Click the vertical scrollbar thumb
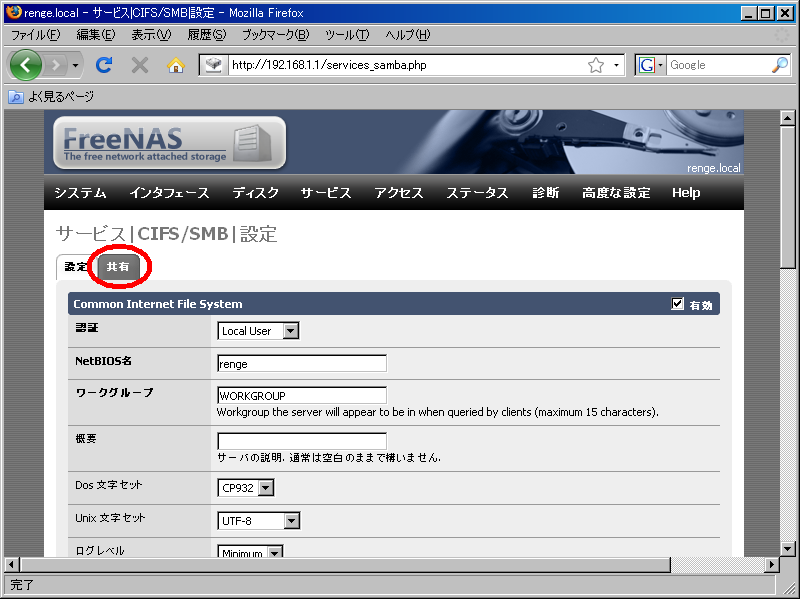The width and height of the screenshot is (800, 599). (x=787, y=196)
